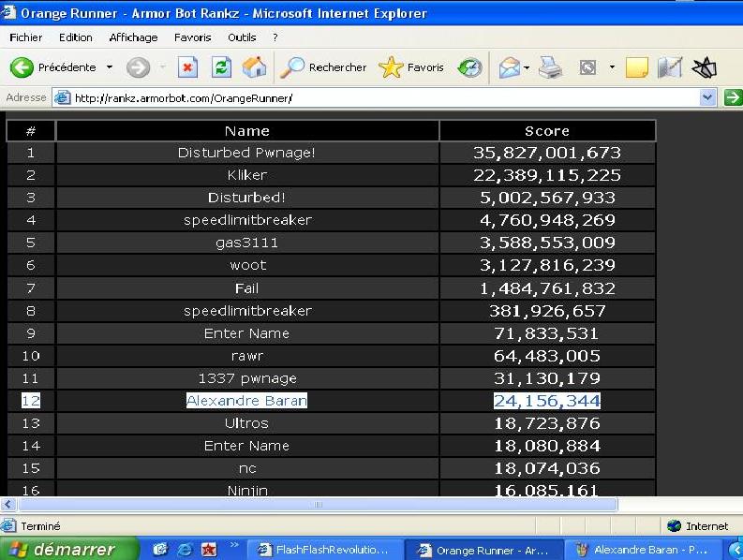Stop page loading with red X icon
743x560 pixels.
(187, 67)
